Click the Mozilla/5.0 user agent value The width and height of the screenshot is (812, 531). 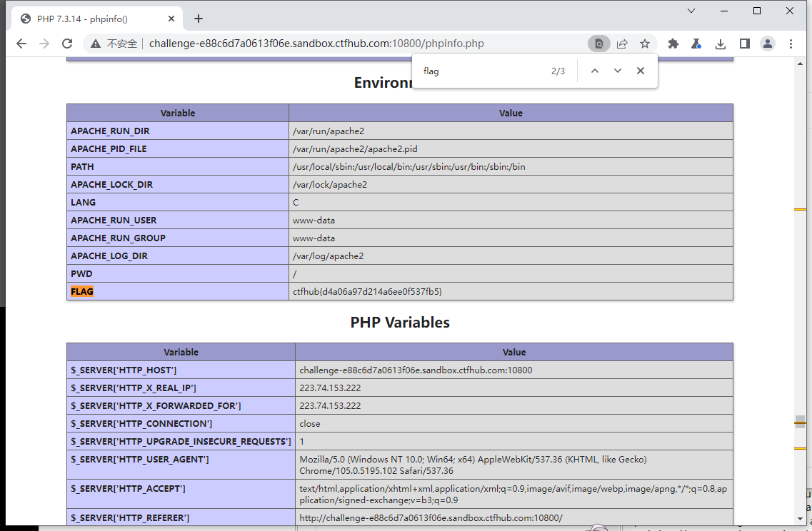click(473, 465)
